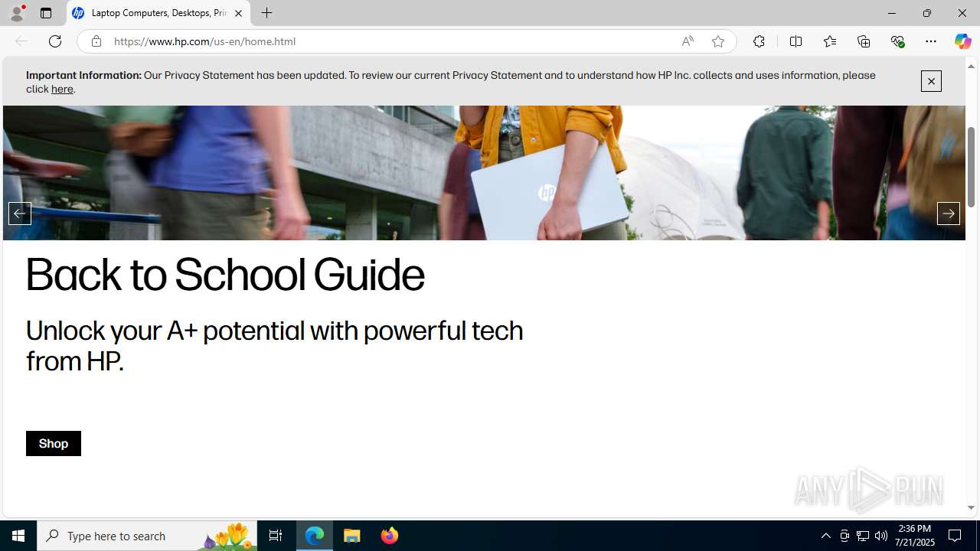
Task: Minimize the Edge window
Action: pos(892,13)
